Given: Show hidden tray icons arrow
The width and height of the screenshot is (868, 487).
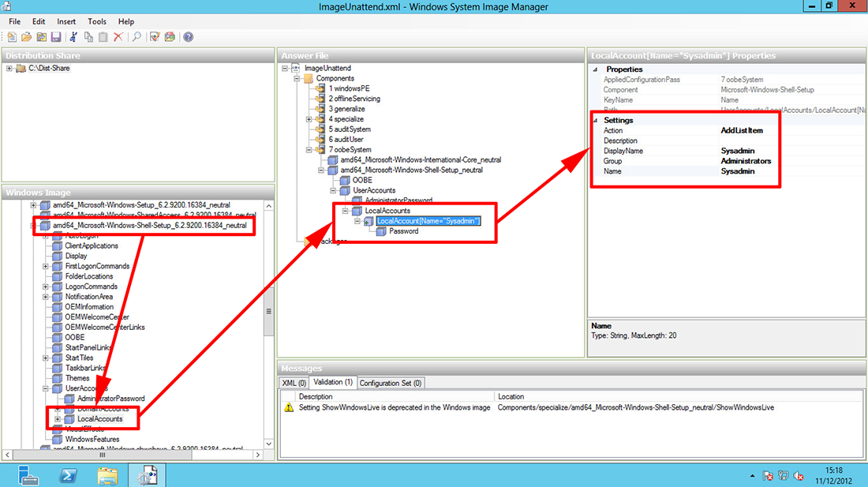Looking at the screenshot, I should click(752, 476).
